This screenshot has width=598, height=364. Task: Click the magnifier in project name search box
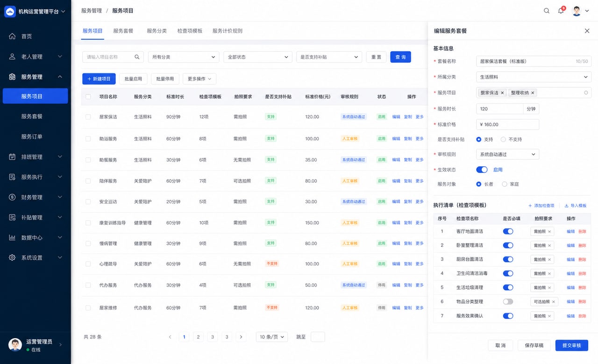tap(137, 57)
